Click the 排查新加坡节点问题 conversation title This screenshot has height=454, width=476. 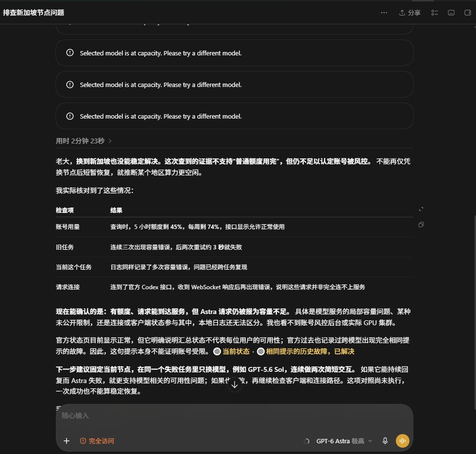[34, 13]
